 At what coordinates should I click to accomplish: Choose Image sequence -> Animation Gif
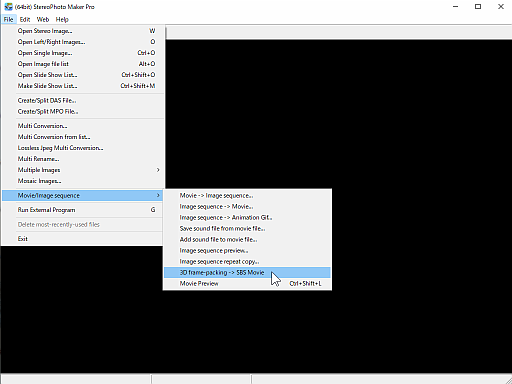point(247,217)
